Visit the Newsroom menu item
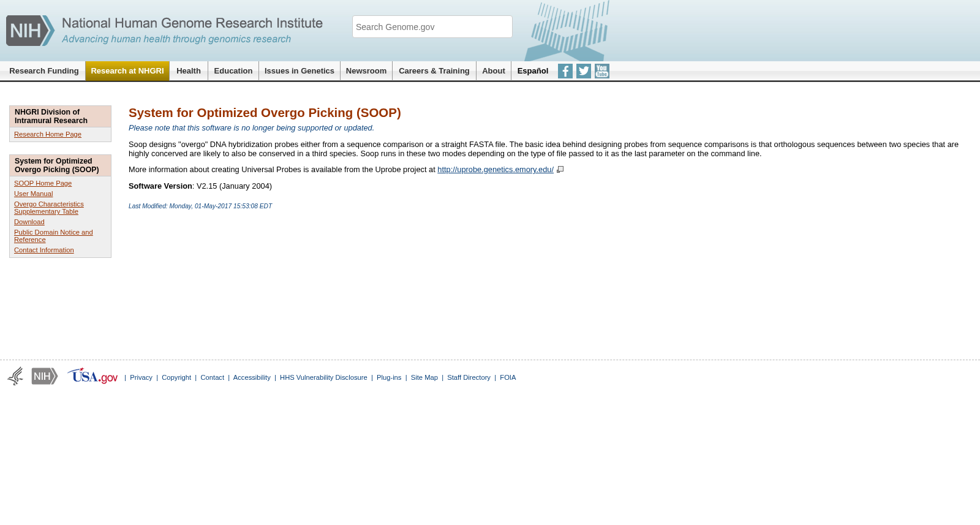Viewport: 980px width, 525px height. click(x=366, y=71)
